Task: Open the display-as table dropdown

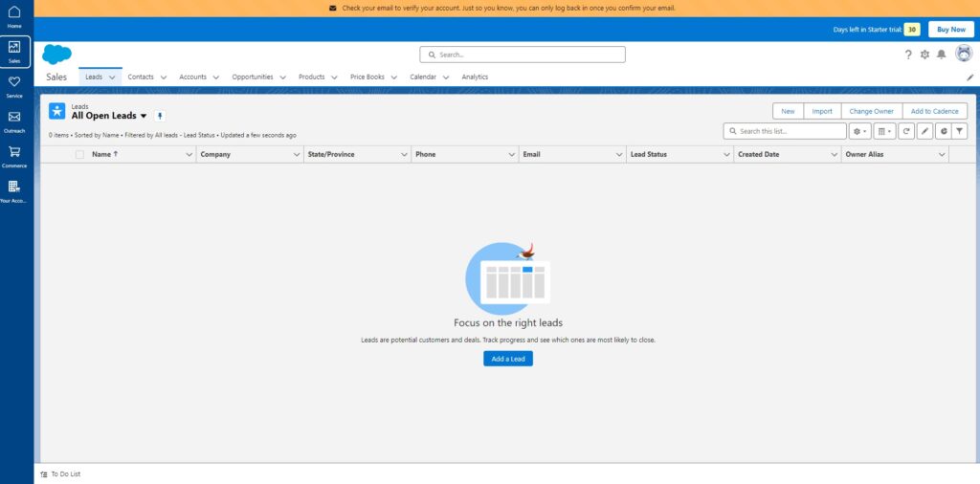Action: pyautogui.click(x=883, y=131)
